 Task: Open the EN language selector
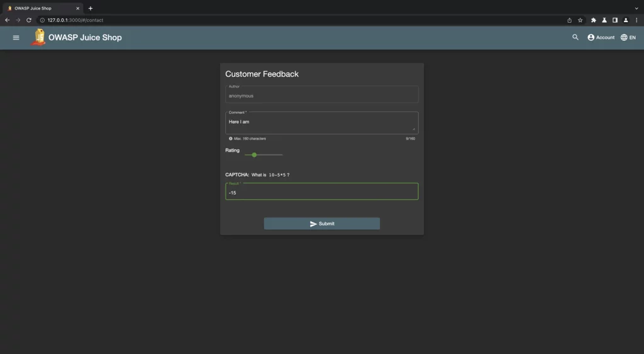628,37
